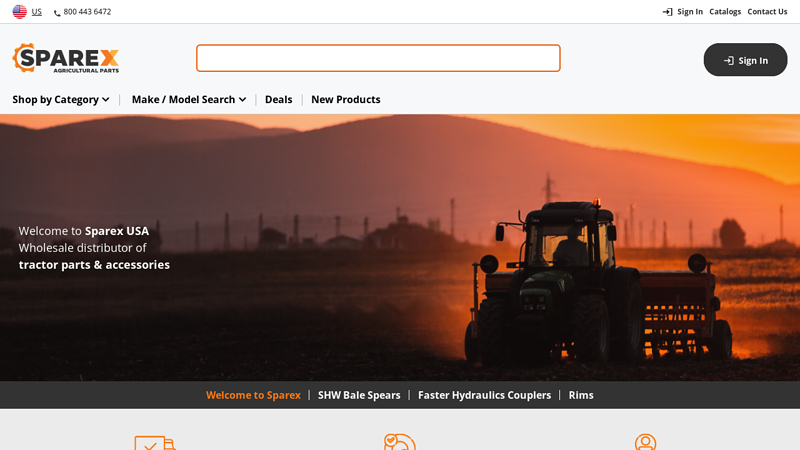Image resolution: width=800 pixels, height=450 pixels.
Task: Click the dark Sign In button
Action: click(x=745, y=60)
